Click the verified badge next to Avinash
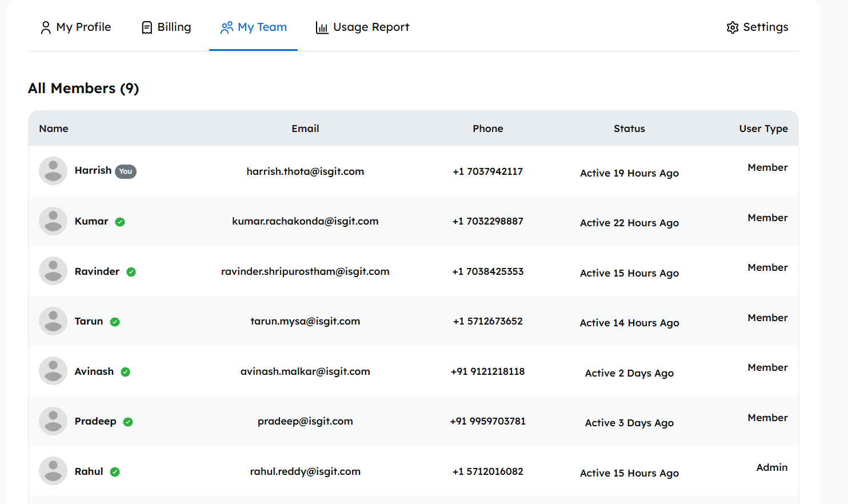Screen dimensions: 848x504 point(125,372)
